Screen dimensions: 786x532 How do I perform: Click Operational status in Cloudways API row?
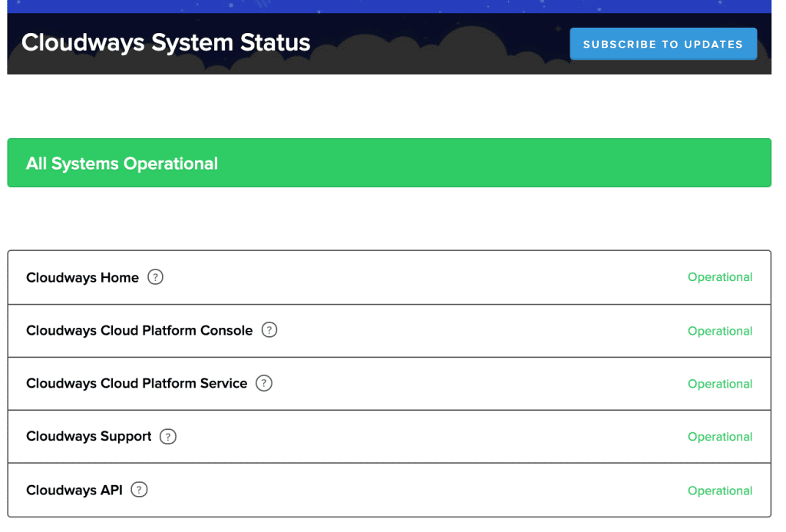click(720, 491)
